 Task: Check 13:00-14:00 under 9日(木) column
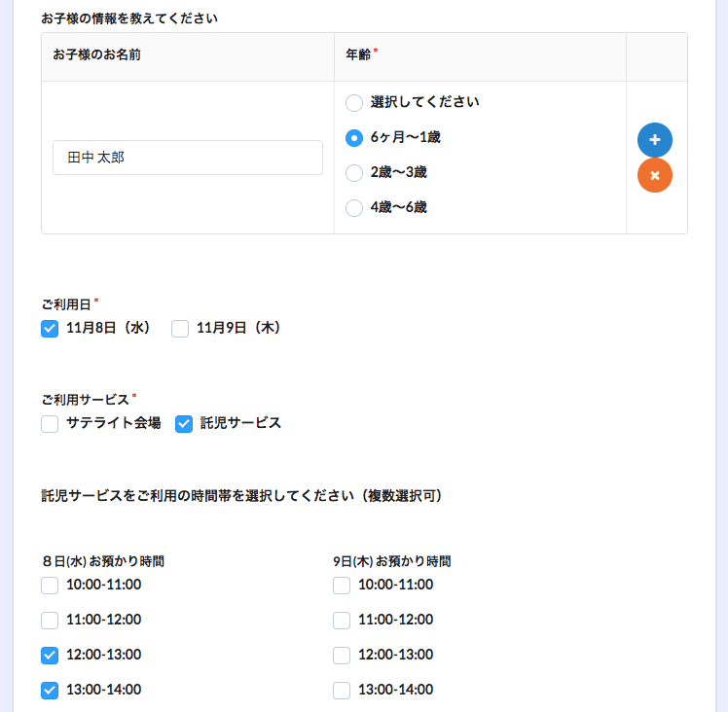click(x=342, y=691)
